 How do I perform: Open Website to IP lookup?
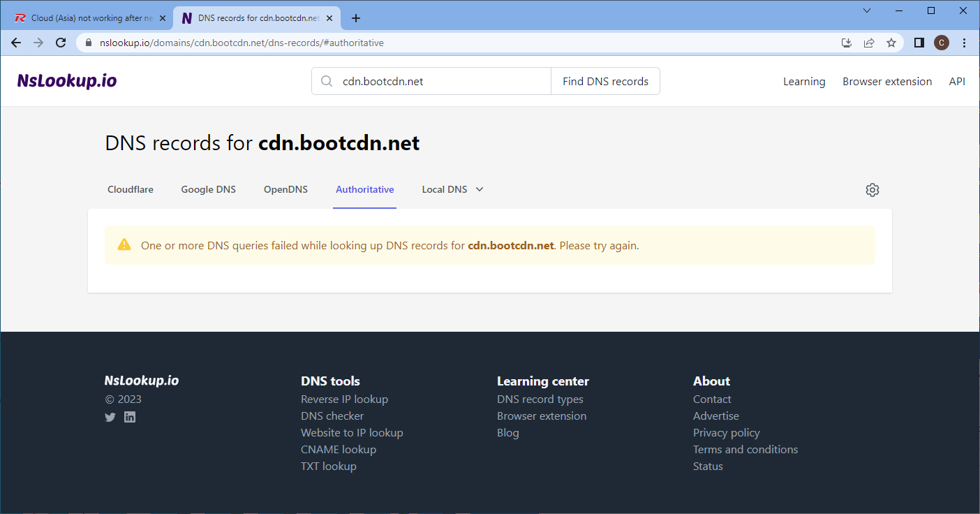(352, 433)
